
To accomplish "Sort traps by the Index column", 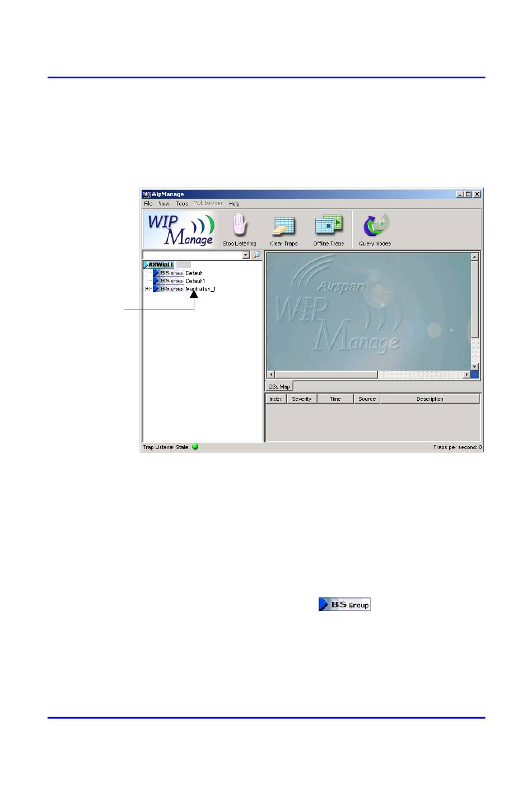I will [x=276, y=399].
